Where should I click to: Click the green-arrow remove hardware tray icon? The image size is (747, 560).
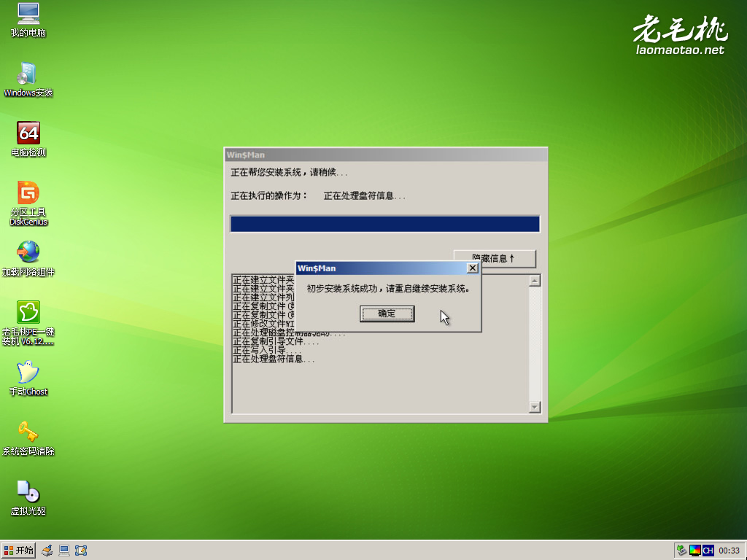[682, 551]
